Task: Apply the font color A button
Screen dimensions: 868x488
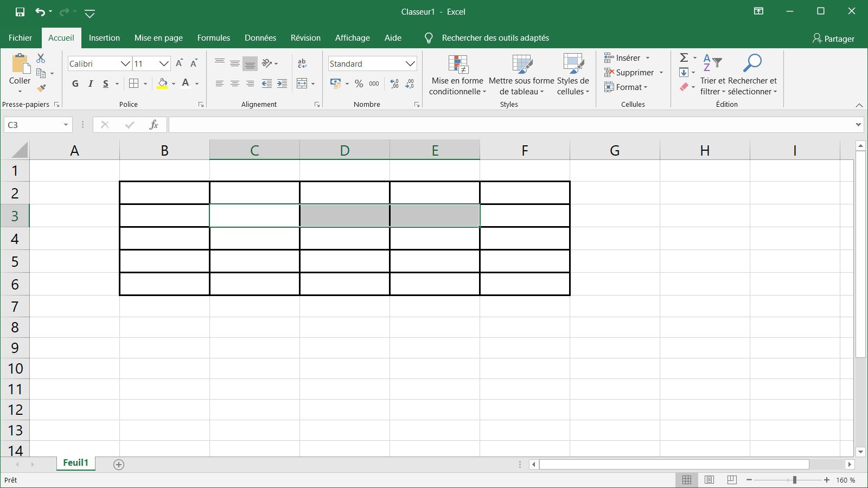Action: coord(186,84)
